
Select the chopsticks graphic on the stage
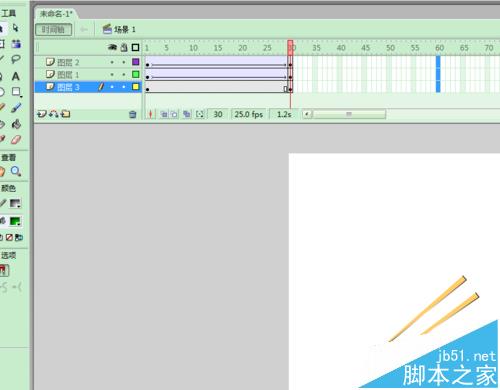[x=433, y=308]
